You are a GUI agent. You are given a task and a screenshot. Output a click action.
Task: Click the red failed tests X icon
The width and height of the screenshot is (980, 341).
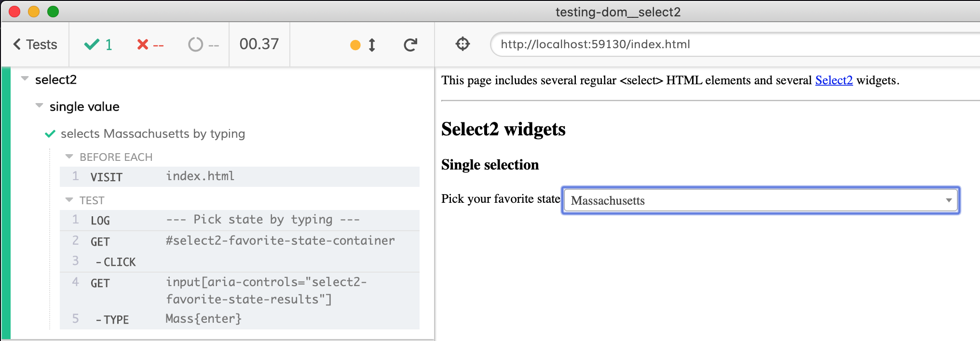tap(142, 45)
